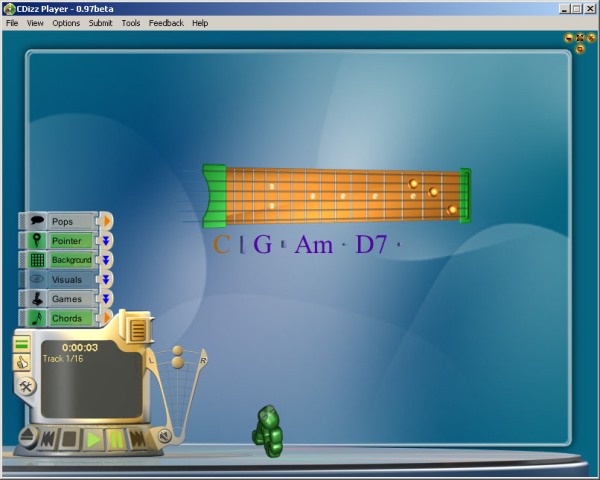Click the upper gold ball on the L/R fan
Image resolution: width=600 pixels, height=480 pixels.
(178, 351)
